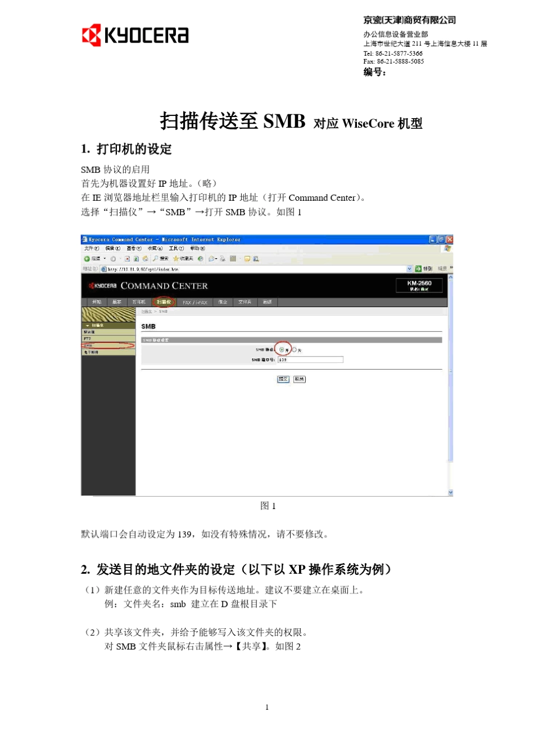Image resolution: width=534 pixels, height=756 pixels.
Task: Click the IE Home icon
Action: pos(145,259)
